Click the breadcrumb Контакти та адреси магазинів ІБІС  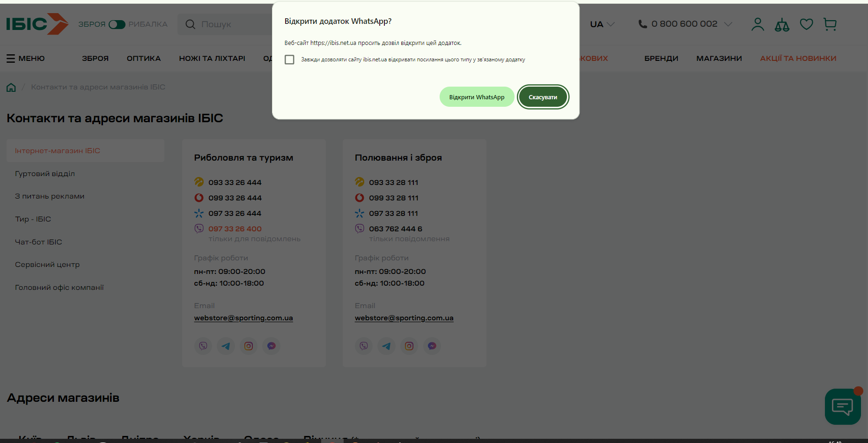click(x=98, y=87)
